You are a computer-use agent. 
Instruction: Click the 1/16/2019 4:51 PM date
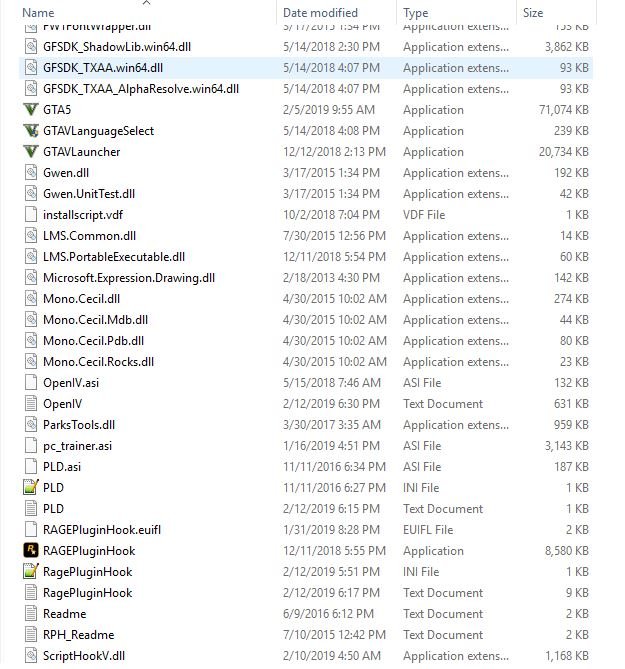point(331,445)
